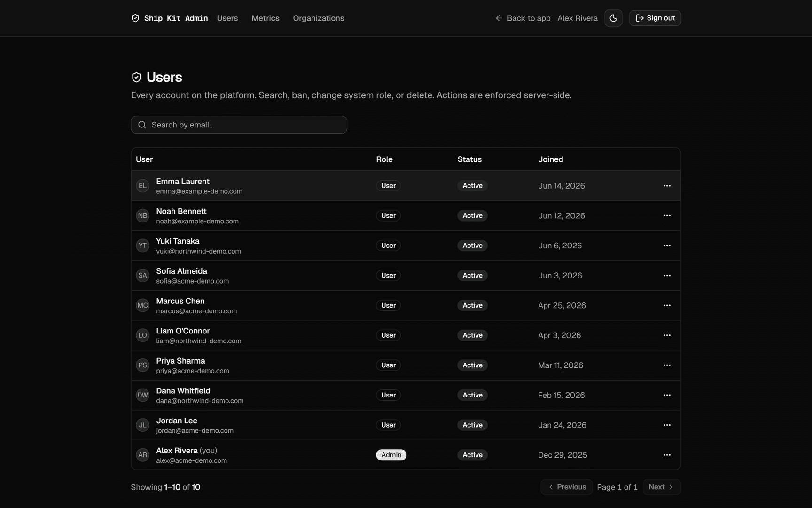
Task: Follow the Back to app link
Action: point(523,18)
